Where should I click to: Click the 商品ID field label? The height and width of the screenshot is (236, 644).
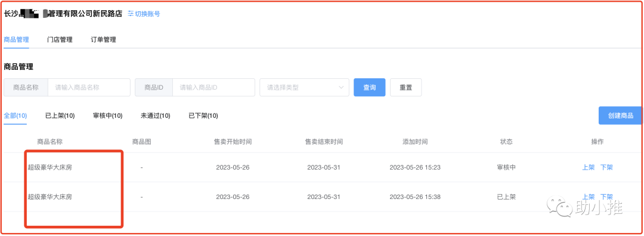[154, 87]
